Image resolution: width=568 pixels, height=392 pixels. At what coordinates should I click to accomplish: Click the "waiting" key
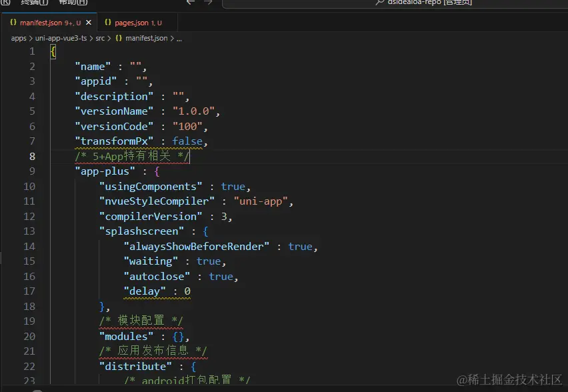[x=151, y=261]
